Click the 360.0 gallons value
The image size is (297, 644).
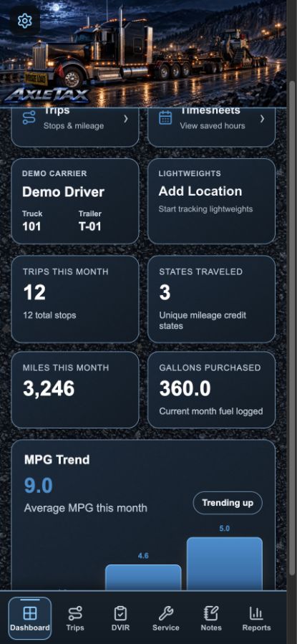(x=185, y=388)
